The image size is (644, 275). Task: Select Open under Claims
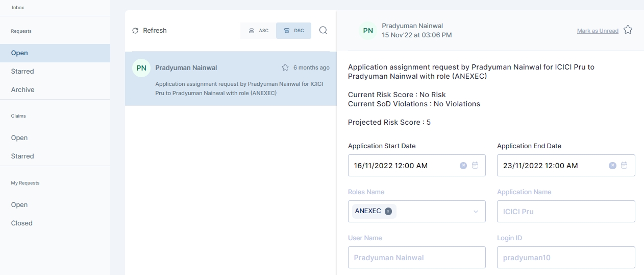coord(19,137)
